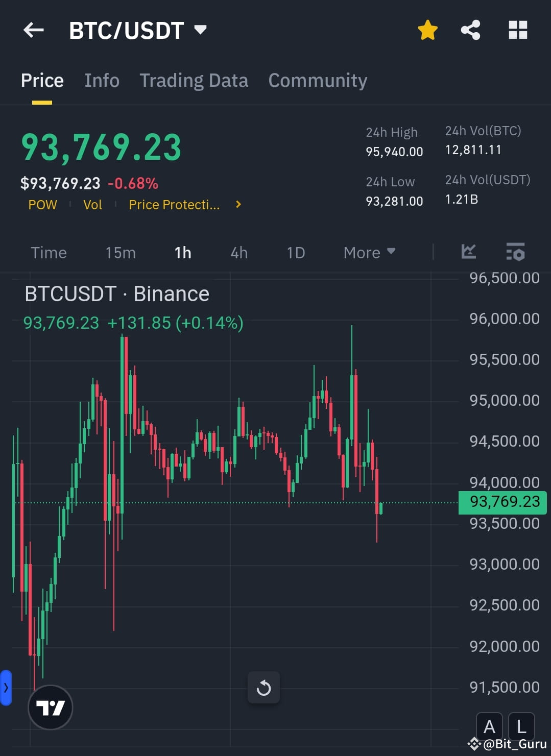Open the grid layout view

click(x=518, y=30)
